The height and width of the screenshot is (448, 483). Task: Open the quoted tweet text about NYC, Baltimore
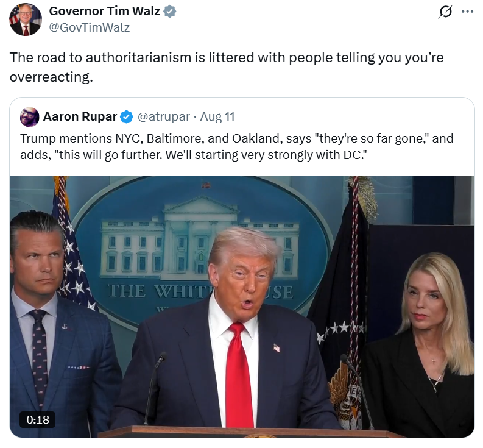(x=236, y=146)
